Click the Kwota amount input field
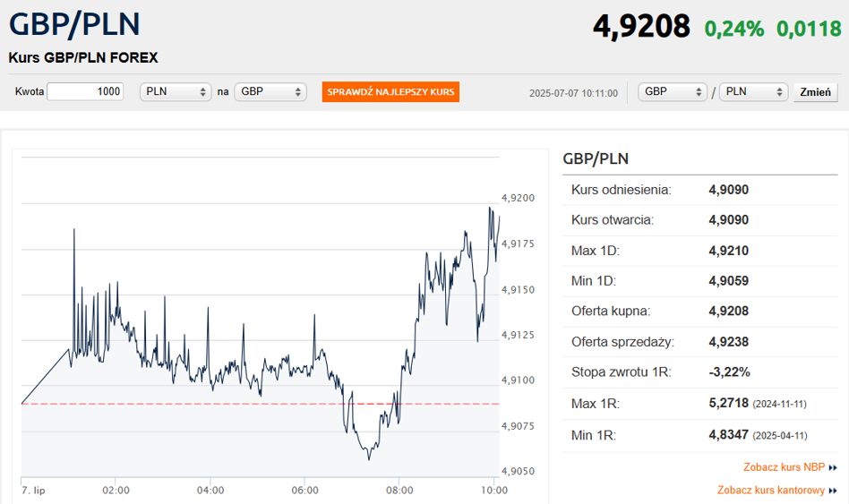The width and height of the screenshot is (849, 504). (x=85, y=91)
